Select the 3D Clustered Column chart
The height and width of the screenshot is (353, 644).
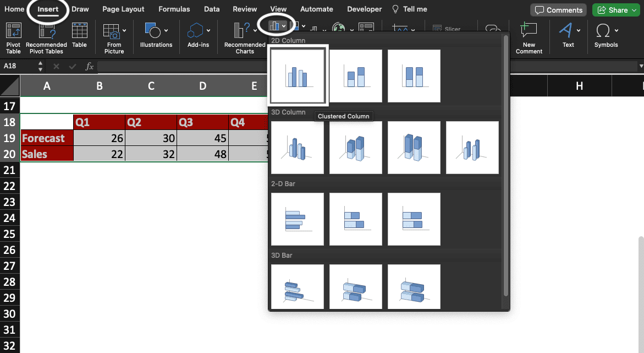tap(298, 148)
